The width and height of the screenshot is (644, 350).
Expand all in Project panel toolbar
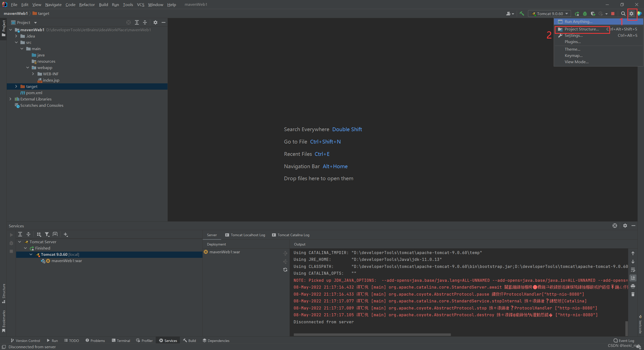(x=137, y=22)
